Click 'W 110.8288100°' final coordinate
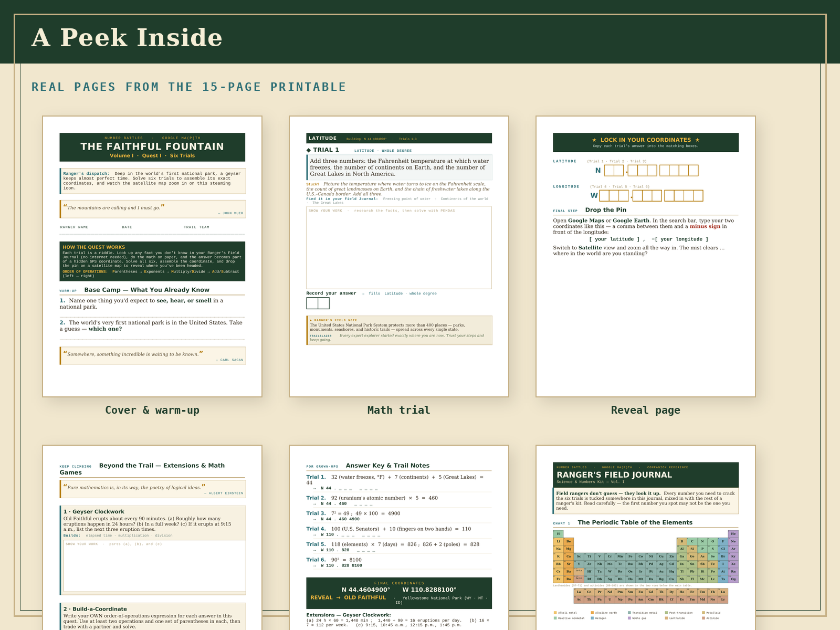The image size is (840, 630). click(429, 590)
